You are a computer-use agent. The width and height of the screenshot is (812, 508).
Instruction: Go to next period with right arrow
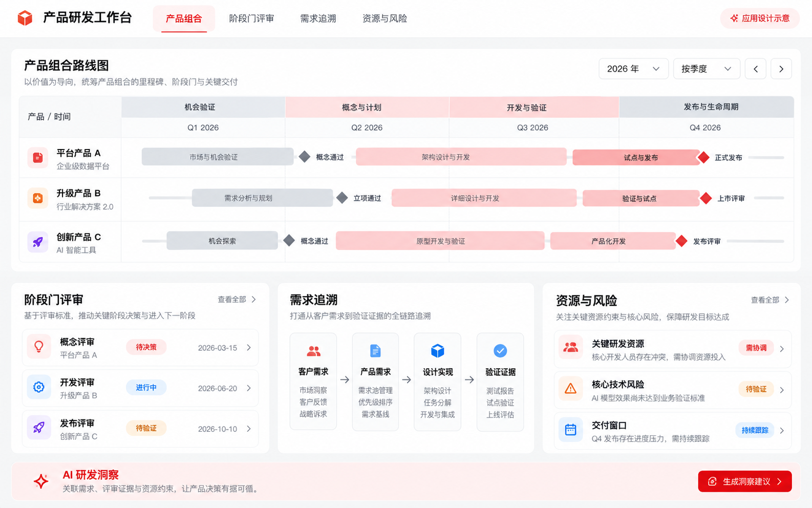point(781,69)
